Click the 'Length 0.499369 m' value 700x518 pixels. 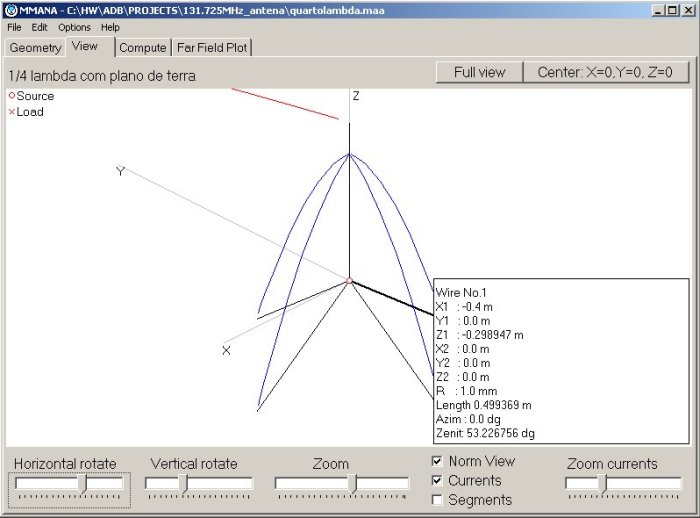point(483,405)
